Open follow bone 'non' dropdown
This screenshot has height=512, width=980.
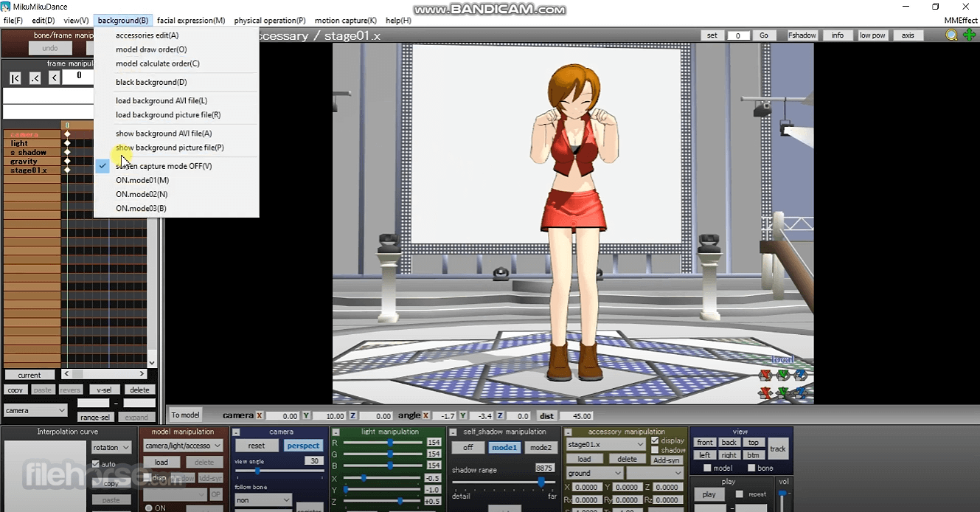click(x=264, y=499)
